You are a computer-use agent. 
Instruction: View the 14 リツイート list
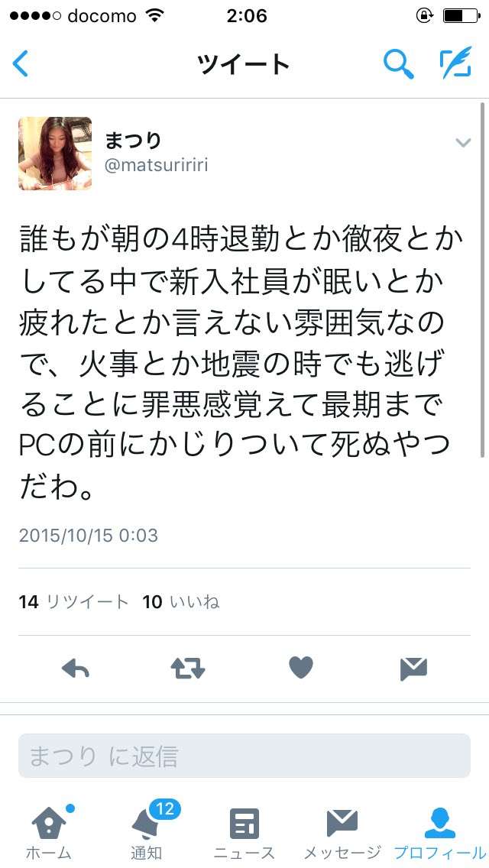click(73, 602)
